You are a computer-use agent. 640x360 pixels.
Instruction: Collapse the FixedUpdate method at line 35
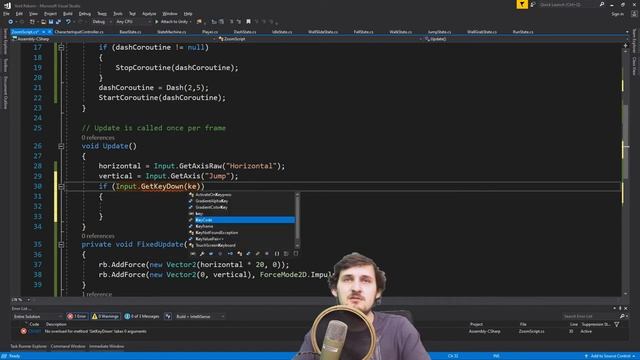(x=61, y=244)
